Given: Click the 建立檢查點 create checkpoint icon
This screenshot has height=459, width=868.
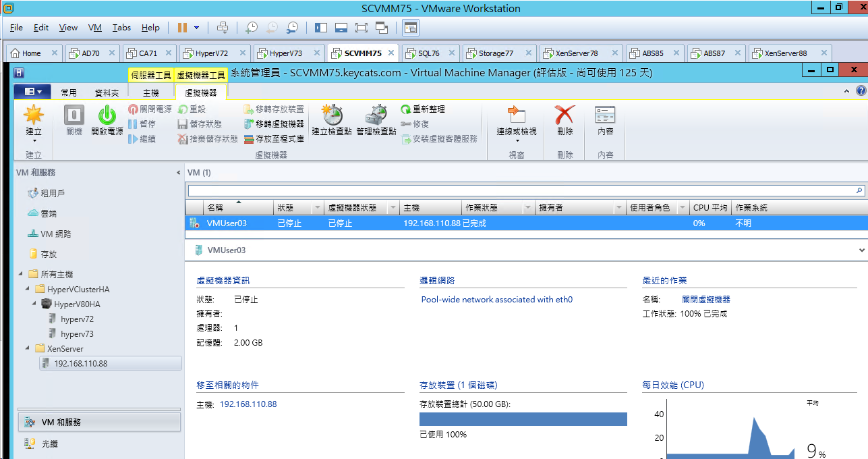Looking at the screenshot, I should click(x=332, y=115).
